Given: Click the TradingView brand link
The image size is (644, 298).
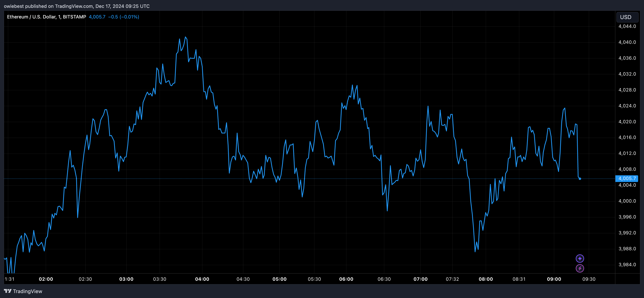Looking at the screenshot, I should 23,291.
